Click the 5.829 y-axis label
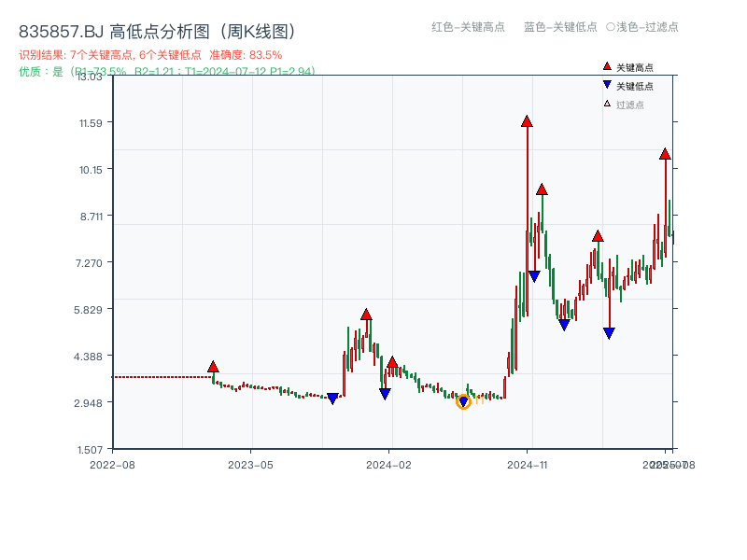The image size is (747, 560). [88, 310]
